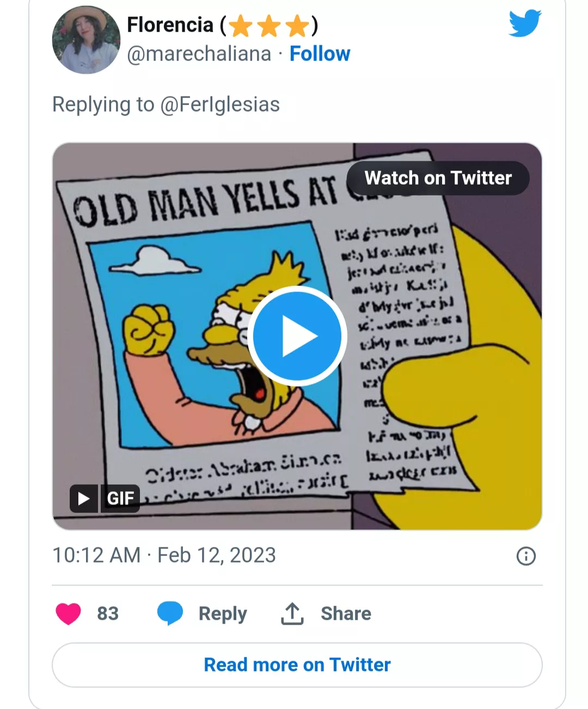This screenshot has height=709, width=588.
Task: Open Florencia's profile avatar picture
Action: [x=86, y=40]
